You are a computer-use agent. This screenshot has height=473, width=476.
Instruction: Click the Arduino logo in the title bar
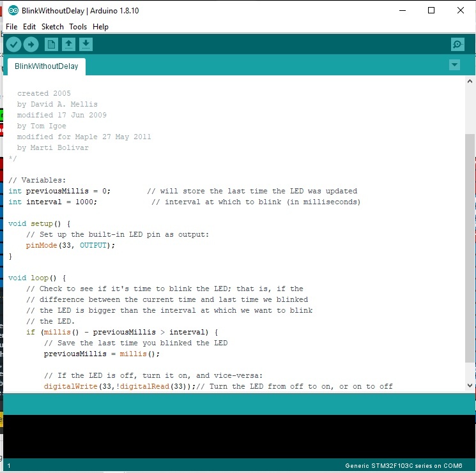[13, 11]
